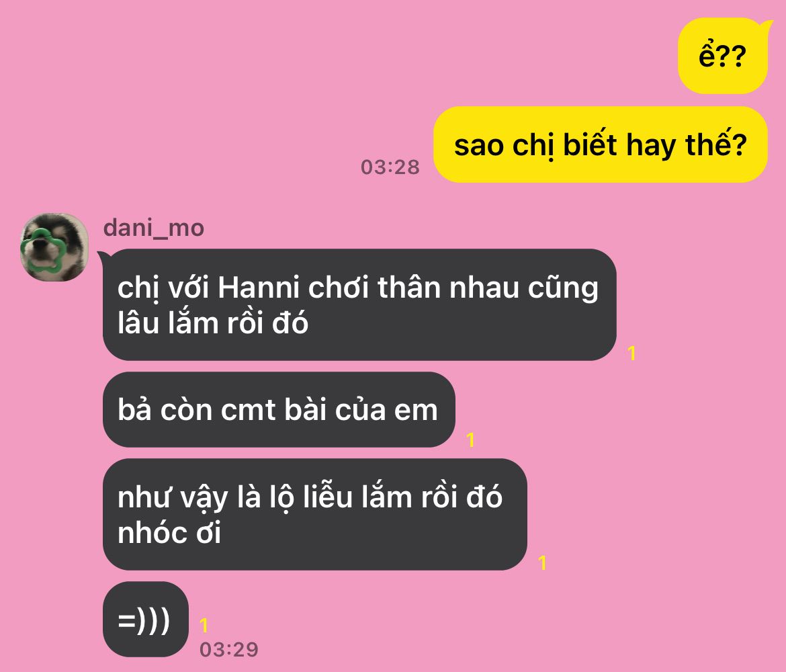
Task: Select the "sao chị biết hay thế?" bubble
Action: [x=600, y=144]
